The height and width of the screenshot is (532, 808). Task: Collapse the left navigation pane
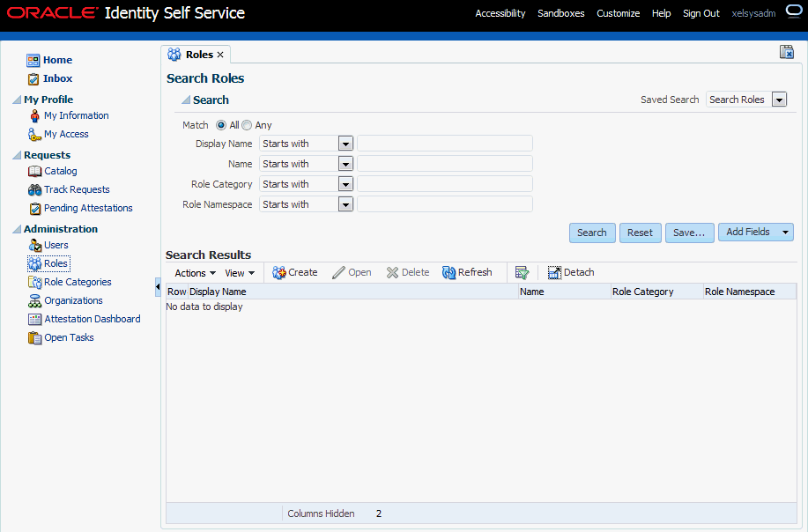click(158, 287)
